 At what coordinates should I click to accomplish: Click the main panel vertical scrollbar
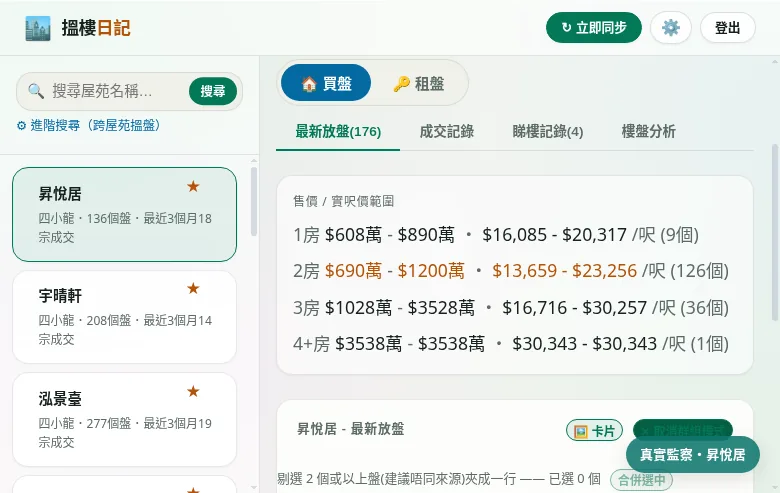[776, 232]
